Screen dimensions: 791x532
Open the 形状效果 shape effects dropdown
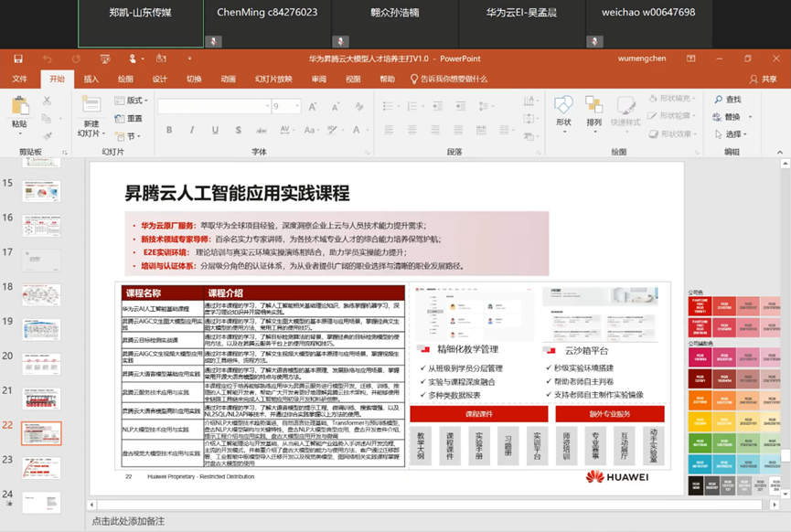click(673, 133)
